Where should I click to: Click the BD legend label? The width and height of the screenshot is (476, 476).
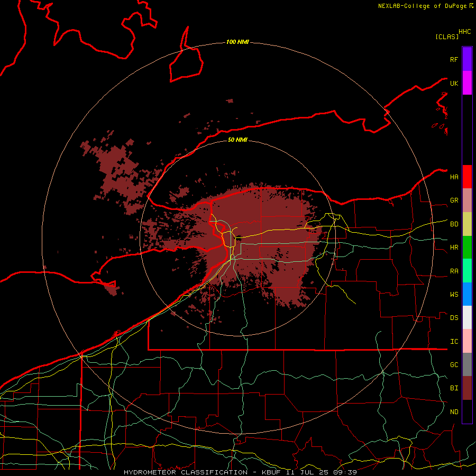coord(454,224)
